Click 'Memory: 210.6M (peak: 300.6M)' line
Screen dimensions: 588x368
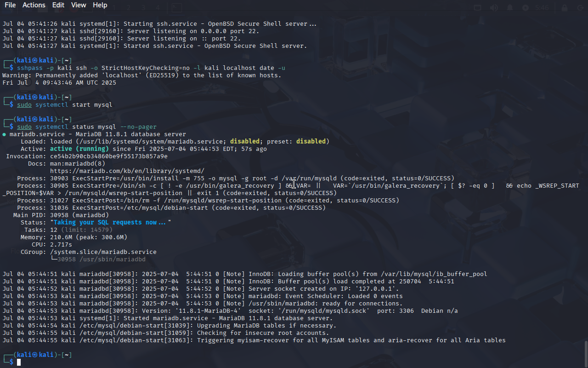coord(74,237)
